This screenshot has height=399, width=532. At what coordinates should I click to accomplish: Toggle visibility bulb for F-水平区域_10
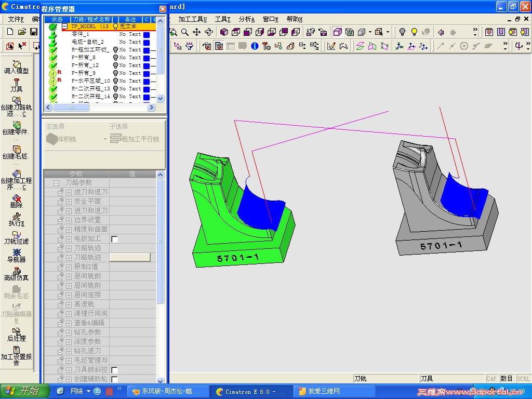click(x=115, y=81)
